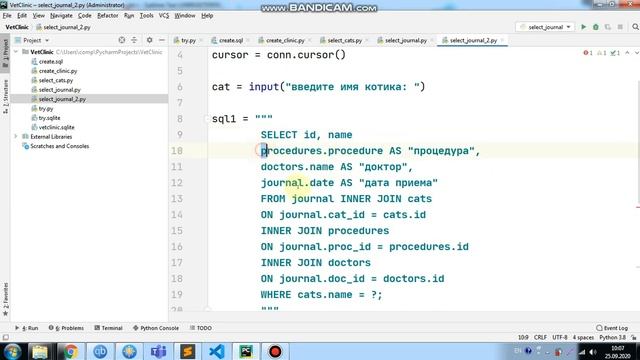The width and height of the screenshot is (640, 360).
Task: Switch to the try.py editor tab
Action: tap(188, 40)
